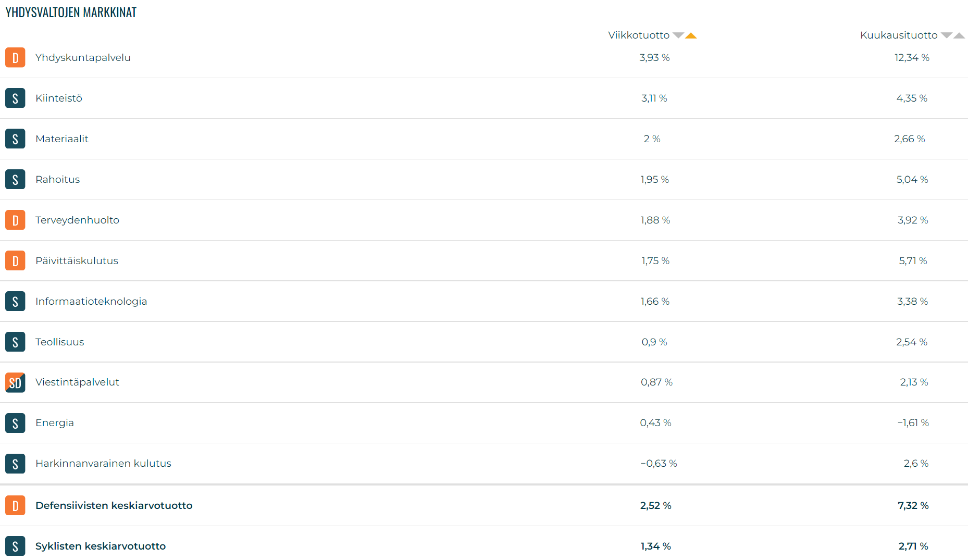
Task: Click Defensiivisten keskiarvotuotto summary label
Action: pyautogui.click(x=114, y=505)
